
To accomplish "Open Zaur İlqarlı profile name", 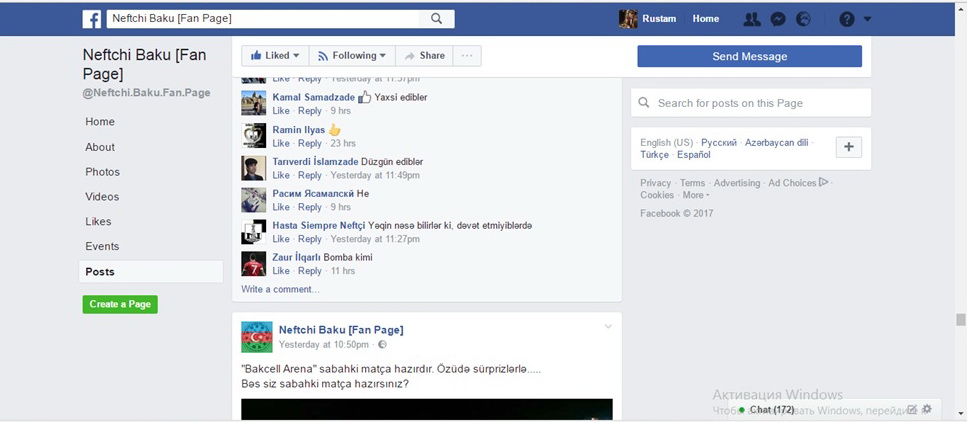I will (x=297, y=257).
